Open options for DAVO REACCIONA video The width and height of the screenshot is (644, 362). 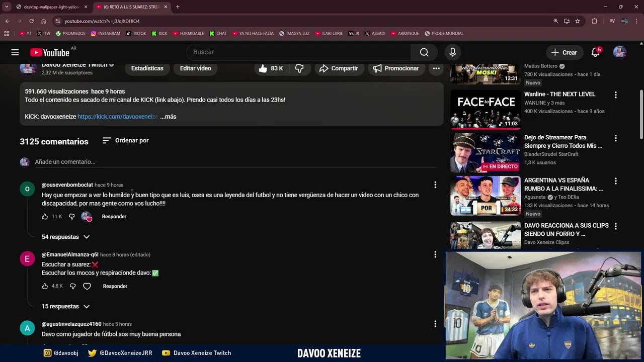coord(615,227)
